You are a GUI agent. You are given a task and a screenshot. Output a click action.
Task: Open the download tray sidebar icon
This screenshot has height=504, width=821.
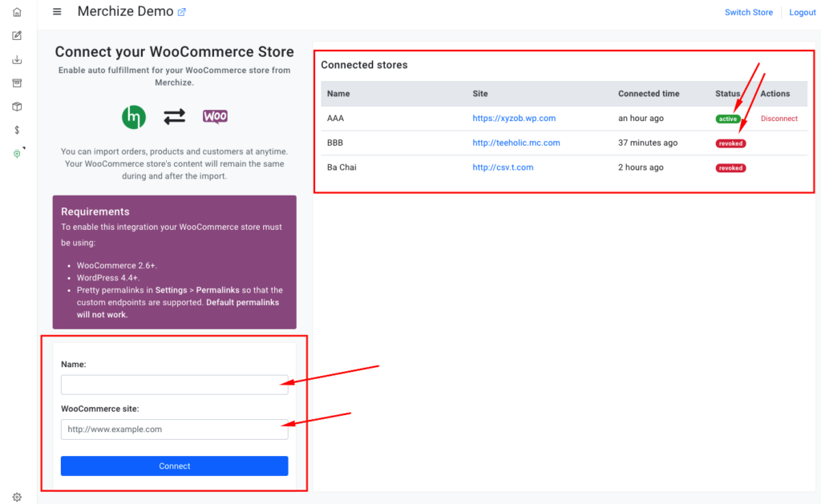point(17,59)
